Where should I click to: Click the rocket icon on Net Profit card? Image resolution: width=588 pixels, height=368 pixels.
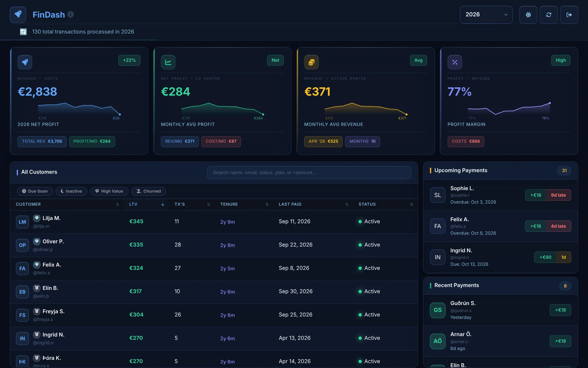point(25,62)
